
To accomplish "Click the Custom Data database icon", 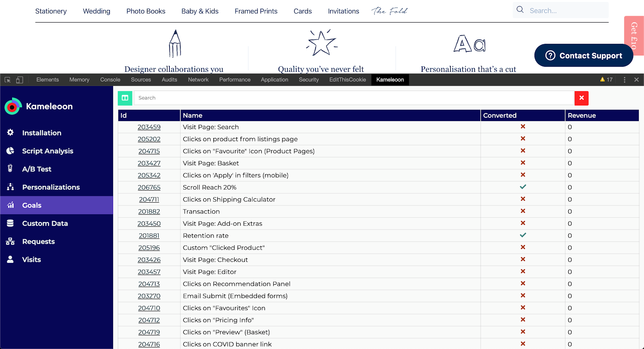I will click(x=10, y=223).
